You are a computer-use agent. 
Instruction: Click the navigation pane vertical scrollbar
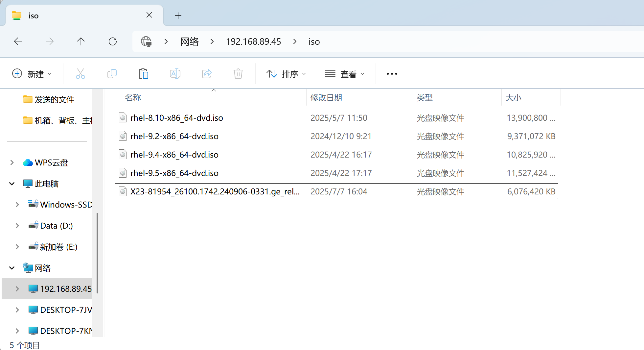pos(97,253)
